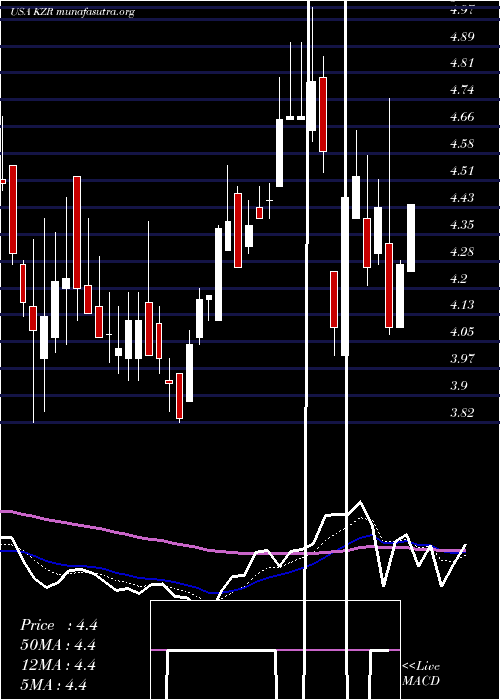Click the 'Price : 4.4' legend entry
This screenshot has width=500, height=700.
pos(58,625)
